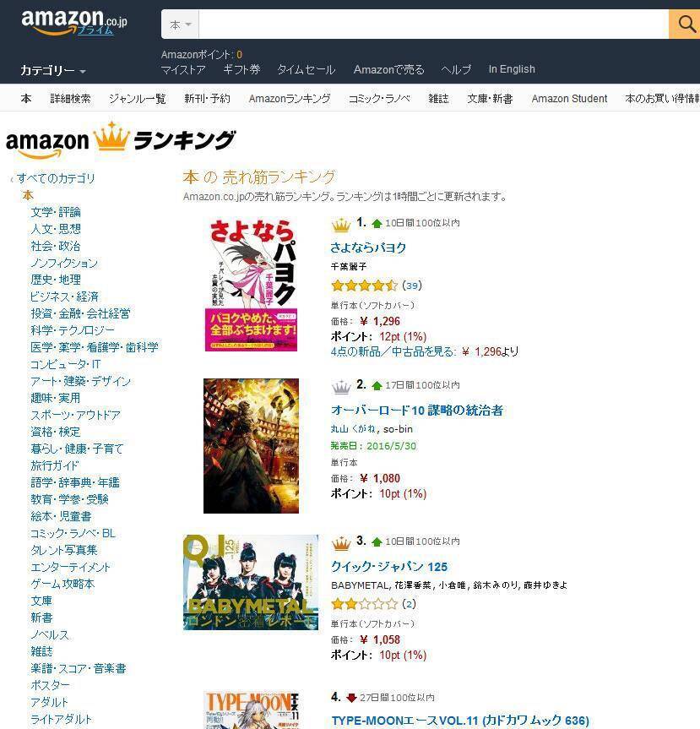Image resolution: width=700 pixels, height=729 pixels.
Task: Open the カテゴリー dropdown menu
Action: pos(52,70)
